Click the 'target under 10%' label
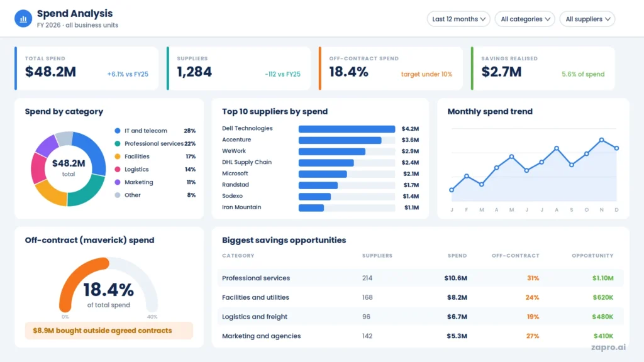This screenshot has width=644, height=362. click(x=427, y=74)
